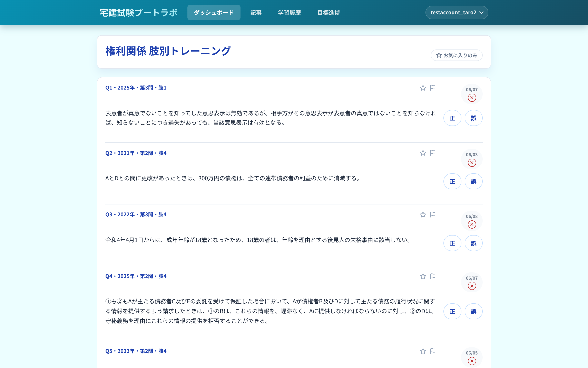Click the red X result icon for Q1
588x368 pixels.
coord(472,98)
